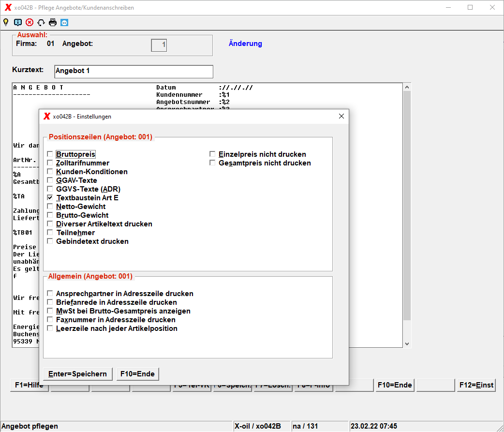Click the Angebot number field

(159, 45)
